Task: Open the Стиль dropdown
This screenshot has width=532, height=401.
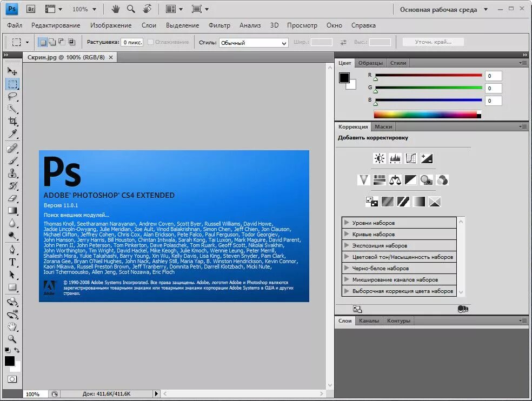Action: coord(254,43)
